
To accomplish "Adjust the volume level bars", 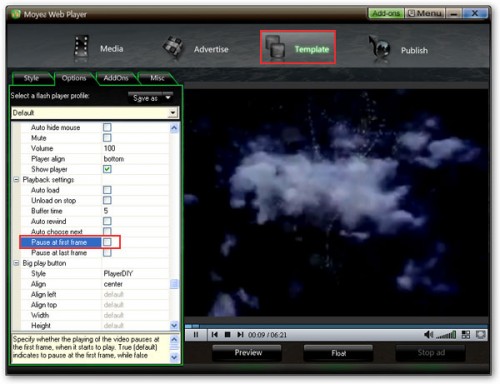I will point(446,335).
